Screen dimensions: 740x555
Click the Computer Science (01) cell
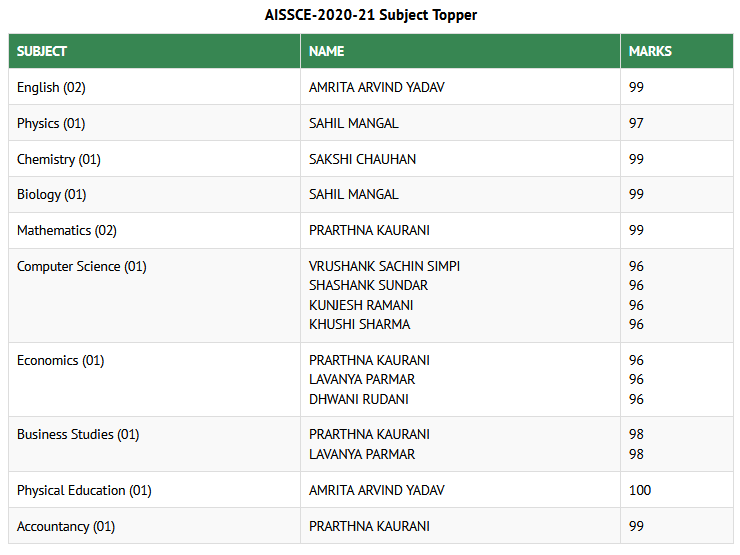click(82, 266)
